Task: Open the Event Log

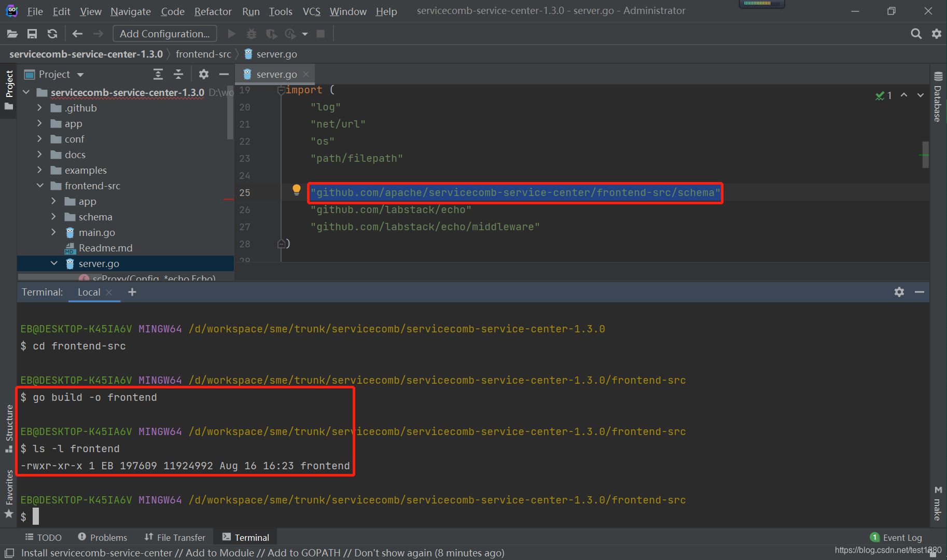Action: tap(896, 537)
